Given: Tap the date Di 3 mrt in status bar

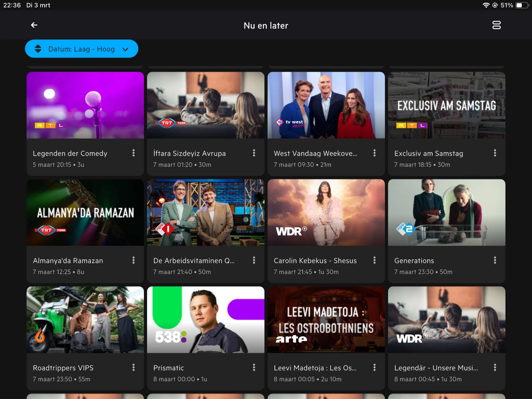Looking at the screenshot, I should pos(38,5).
